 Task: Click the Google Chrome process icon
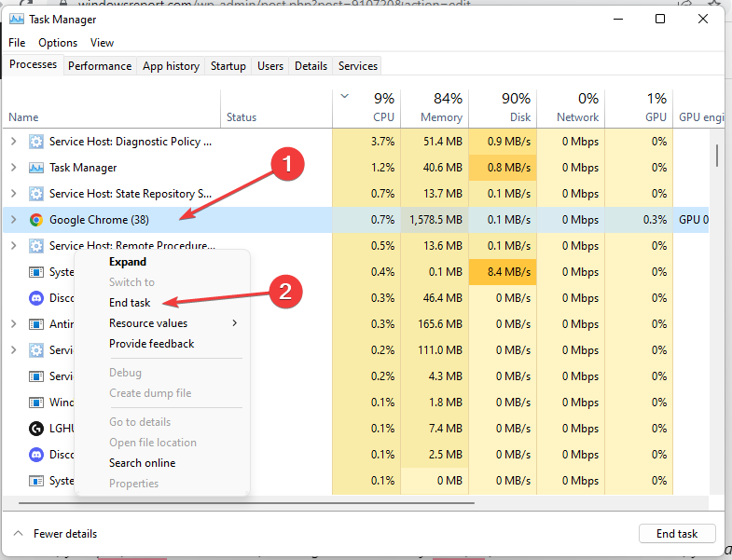[36, 220]
